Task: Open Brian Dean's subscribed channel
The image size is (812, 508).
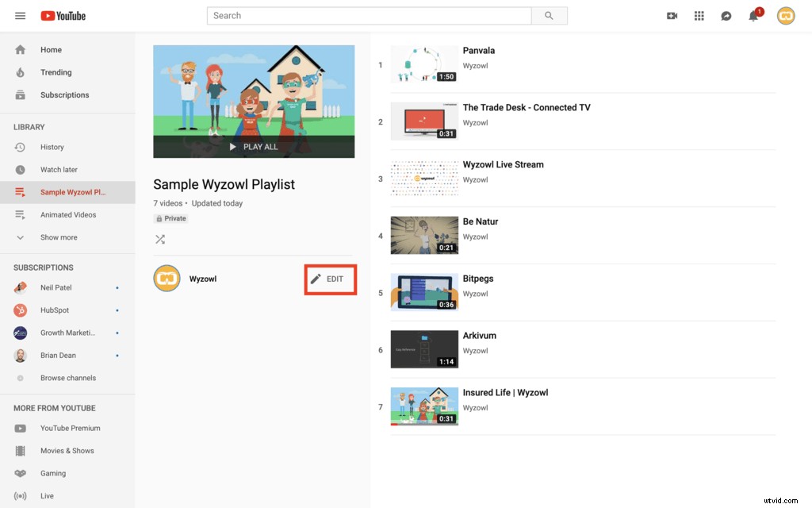Action: click(58, 355)
